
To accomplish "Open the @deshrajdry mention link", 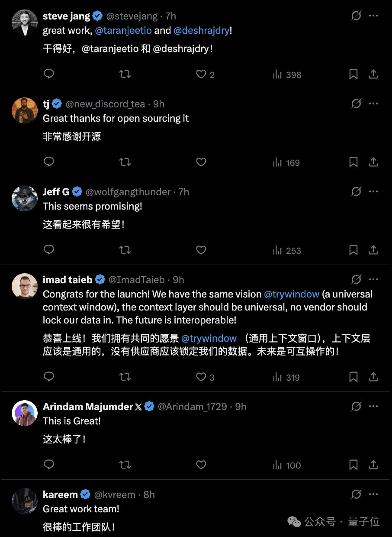I will click(202, 31).
